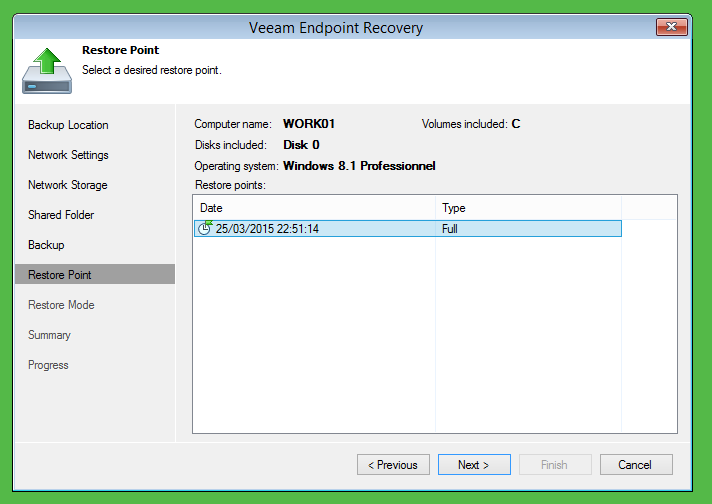Open the Backup step in sidebar
712x504 pixels.
46,245
